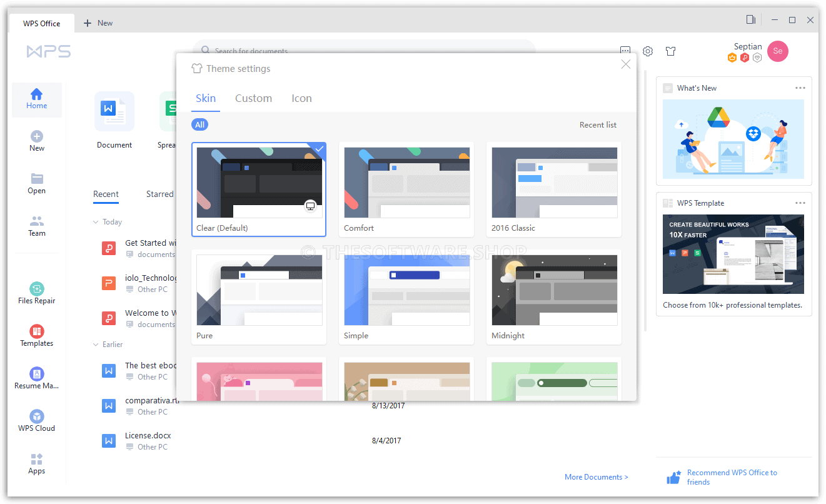Click Recommend WPS Office to friends

point(732,478)
